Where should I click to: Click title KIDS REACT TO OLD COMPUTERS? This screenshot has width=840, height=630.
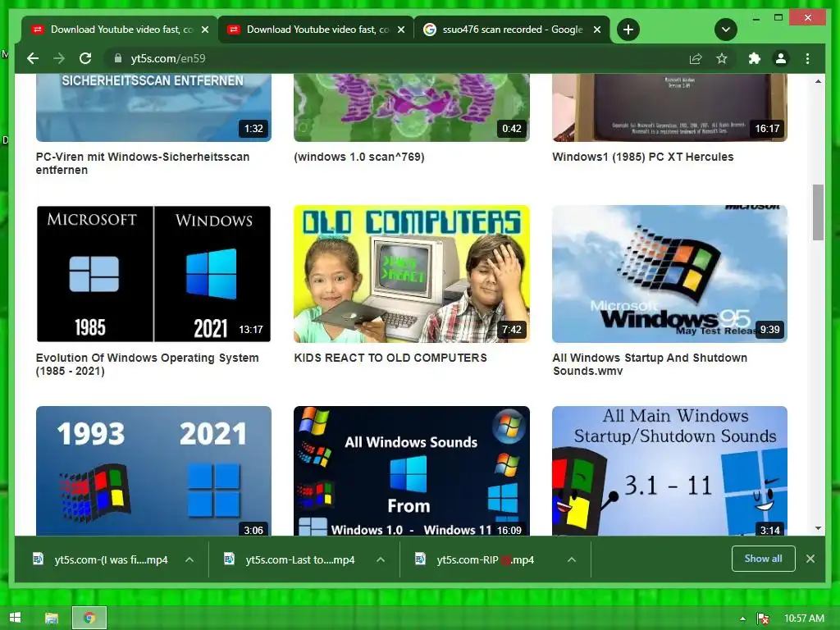(390, 358)
